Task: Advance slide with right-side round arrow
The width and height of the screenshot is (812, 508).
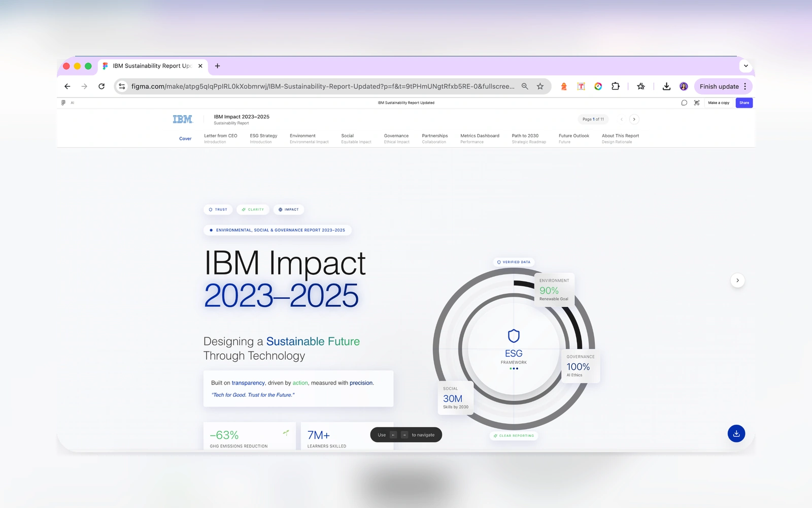Action: [x=737, y=280]
